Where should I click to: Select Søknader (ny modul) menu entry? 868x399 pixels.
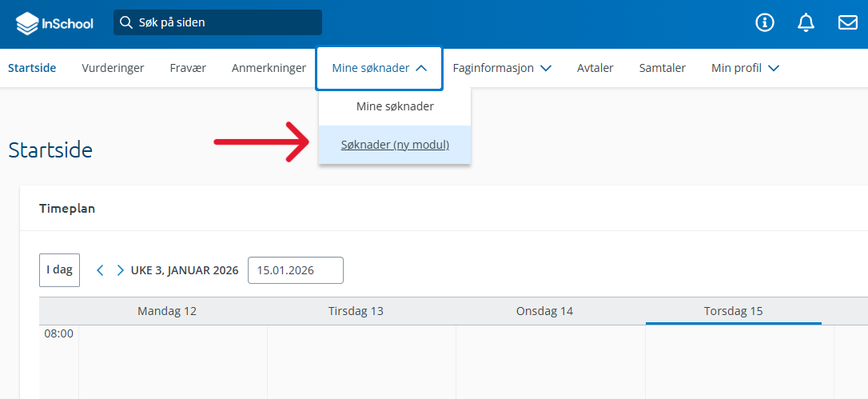(395, 145)
